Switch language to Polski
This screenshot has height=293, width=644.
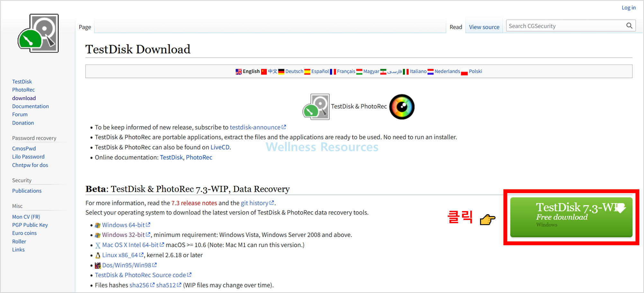pyautogui.click(x=475, y=71)
